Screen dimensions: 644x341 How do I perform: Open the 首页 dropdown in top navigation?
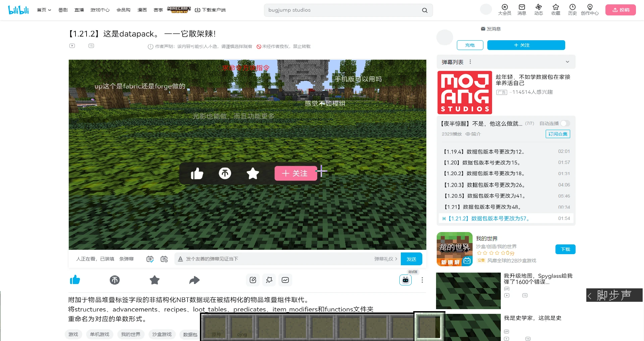(44, 10)
